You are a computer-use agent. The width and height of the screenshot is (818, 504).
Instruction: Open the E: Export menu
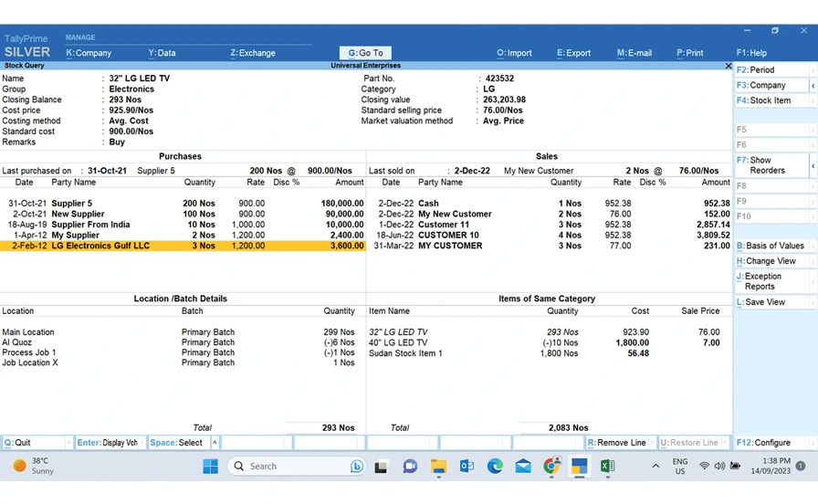tap(574, 53)
